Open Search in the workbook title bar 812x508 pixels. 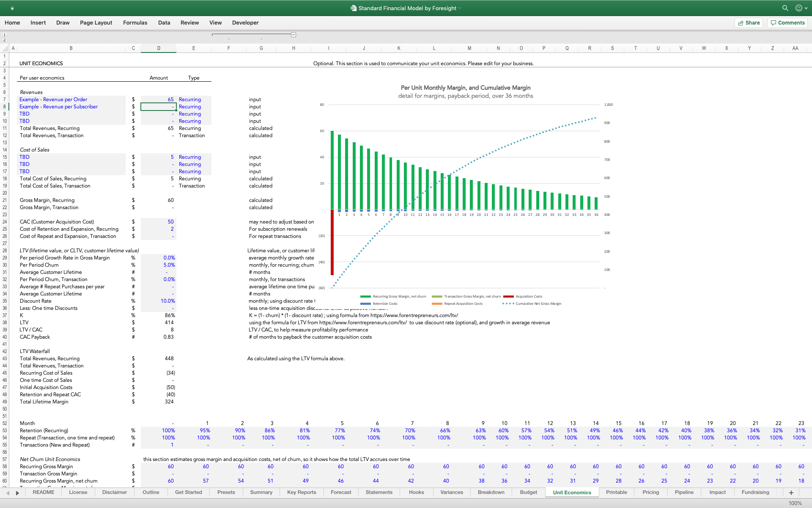tap(785, 8)
